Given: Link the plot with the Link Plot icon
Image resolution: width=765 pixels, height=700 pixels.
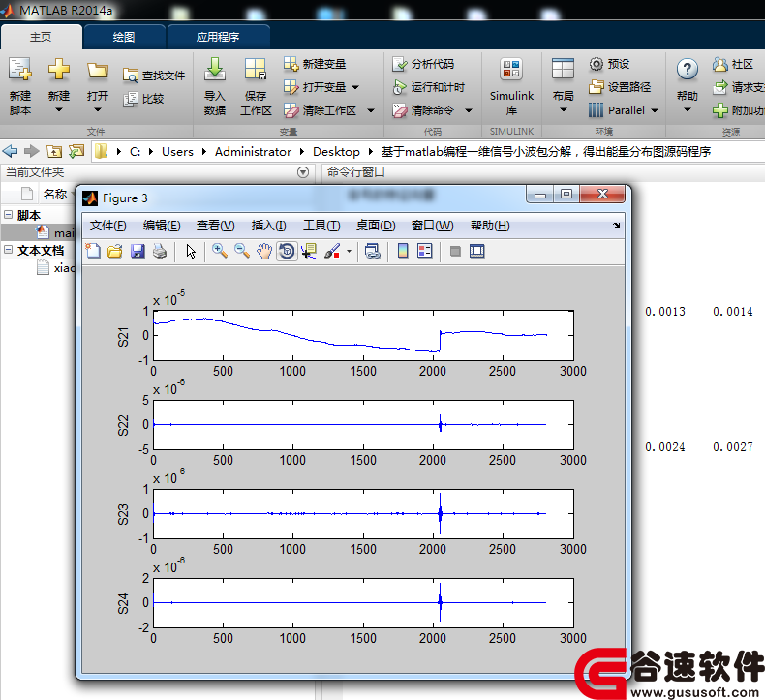Looking at the screenshot, I should tap(373, 251).
